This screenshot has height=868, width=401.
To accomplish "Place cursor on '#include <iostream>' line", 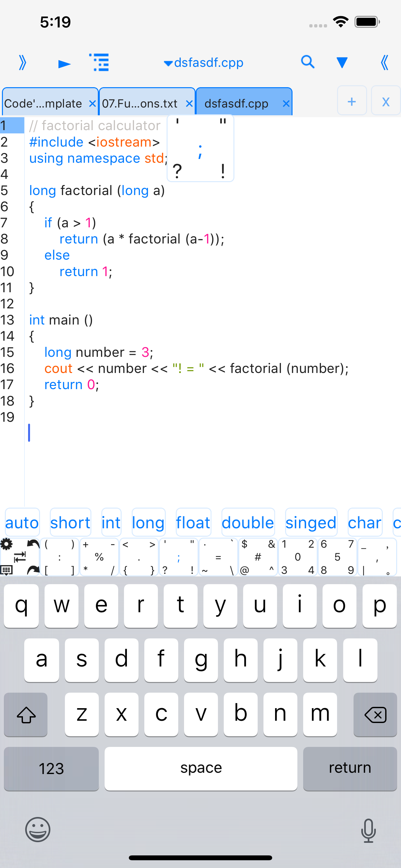I will pos(94,142).
